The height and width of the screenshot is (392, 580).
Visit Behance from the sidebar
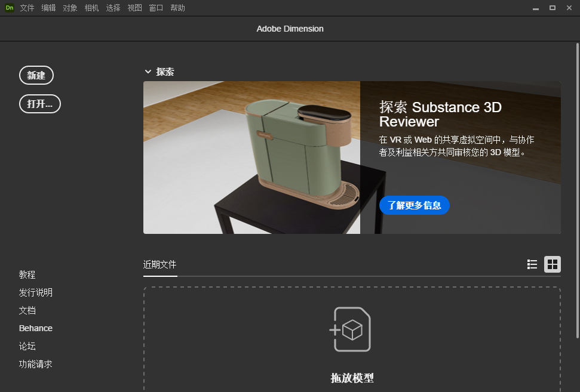35,328
